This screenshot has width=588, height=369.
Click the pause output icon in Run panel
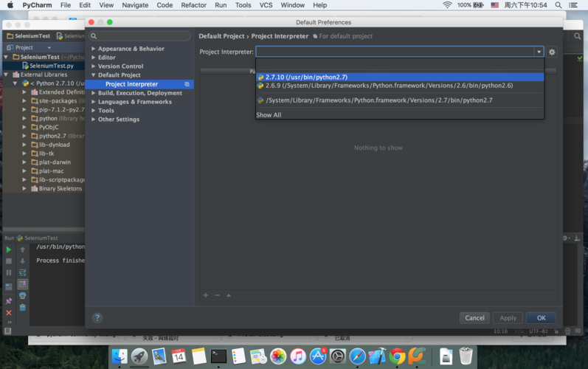point(9,272)
